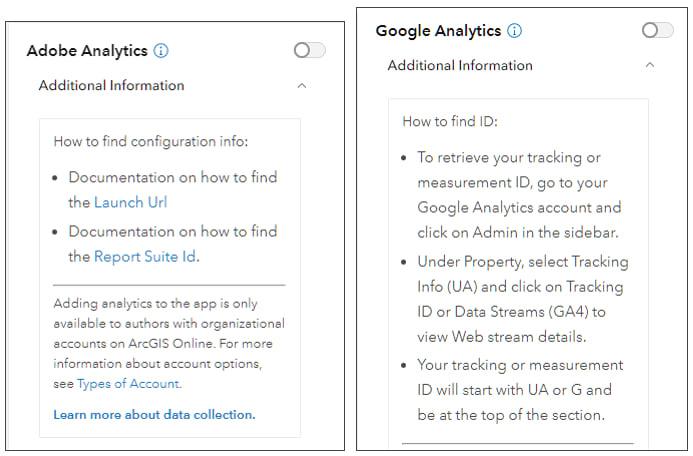The height and width of the screenshot is (456, 693).
Task: Select bullet stating ID starts with UA or G
Action: (x=520, y=390)
